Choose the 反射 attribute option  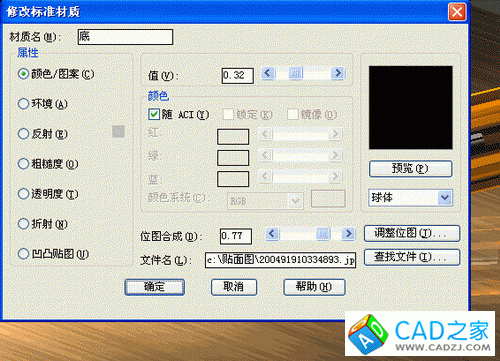tap(23, 134)
